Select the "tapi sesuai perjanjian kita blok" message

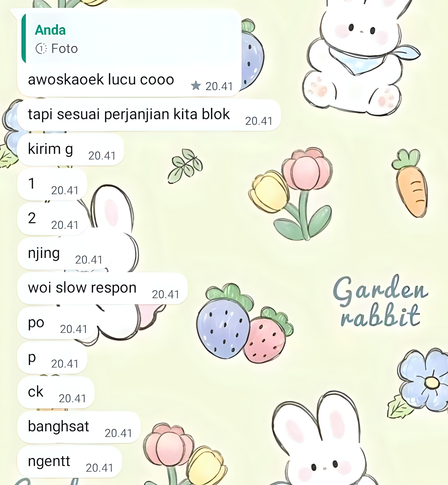click(149, 115)
